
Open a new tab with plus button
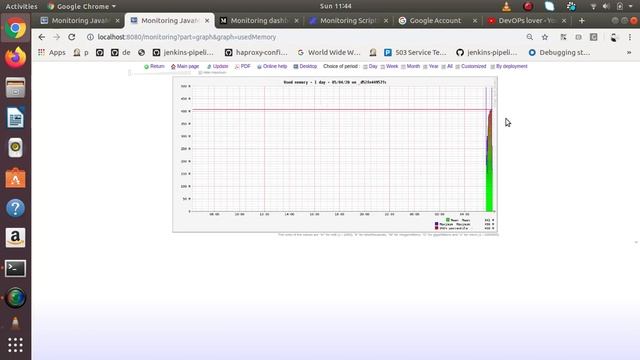582,20
